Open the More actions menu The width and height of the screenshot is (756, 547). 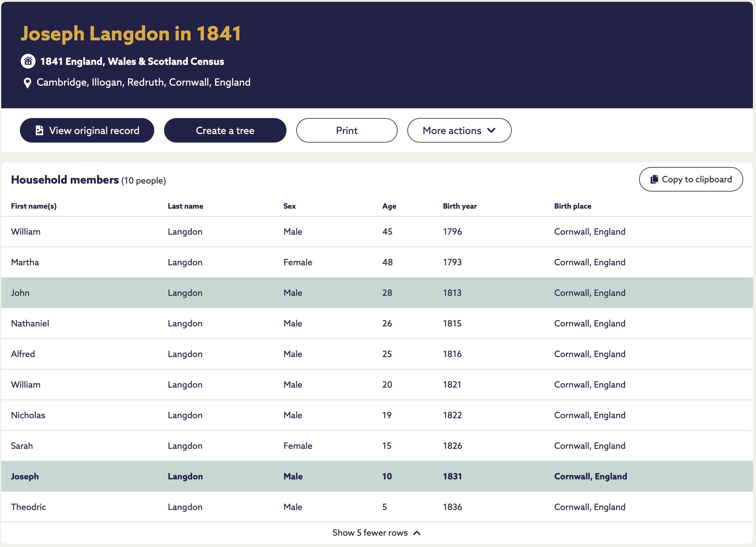coord(459,130)
